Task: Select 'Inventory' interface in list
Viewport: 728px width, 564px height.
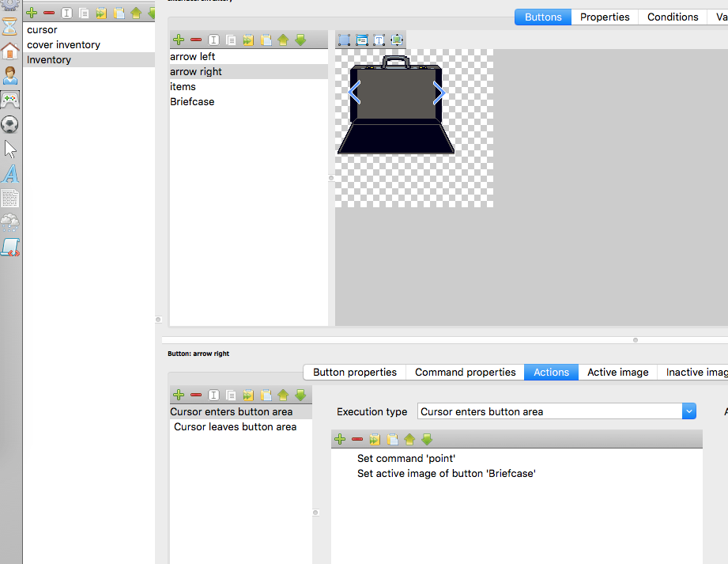Action: click(89, 60)
